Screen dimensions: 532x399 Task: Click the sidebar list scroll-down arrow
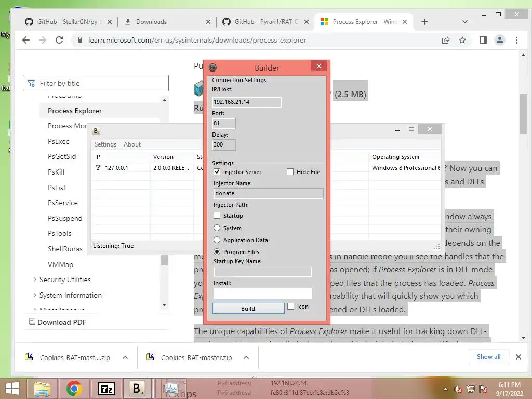click(x=164, y=304)
